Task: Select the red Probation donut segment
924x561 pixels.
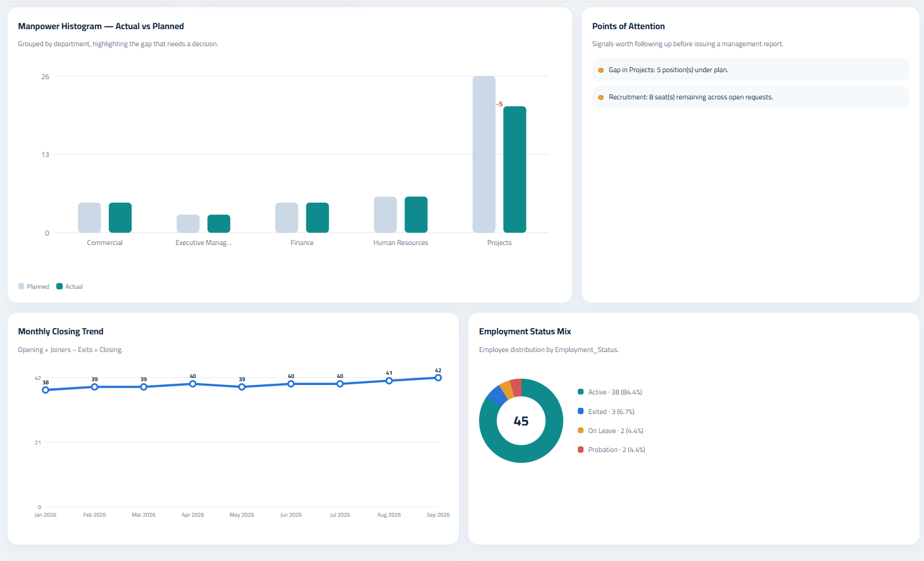Action: point(516,387)
